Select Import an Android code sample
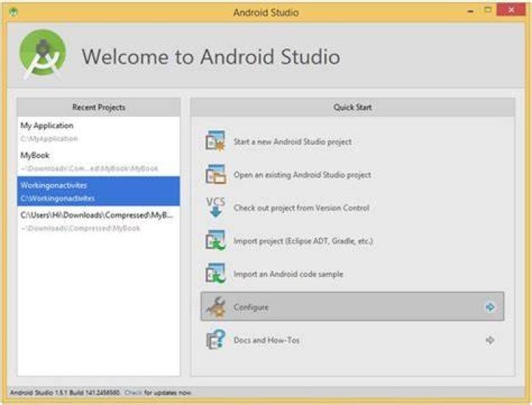The width and height of the screenshot is (532, 405). point(288,274)
